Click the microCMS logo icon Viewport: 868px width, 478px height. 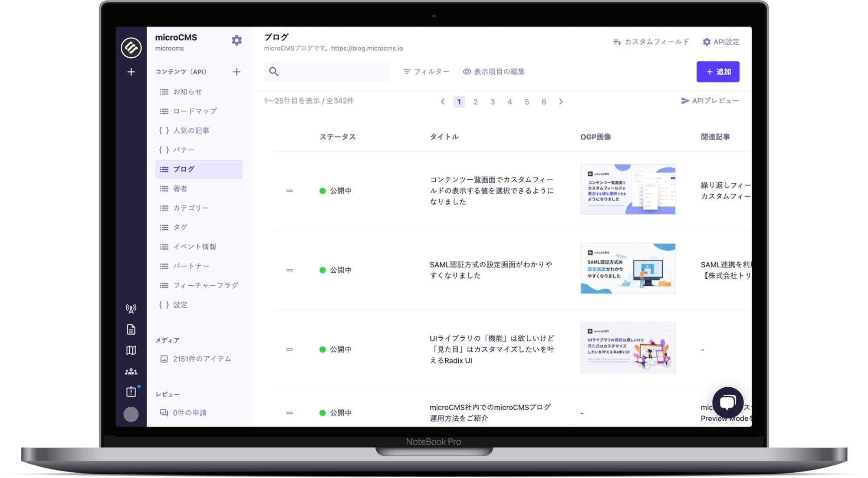pos(131,47)
